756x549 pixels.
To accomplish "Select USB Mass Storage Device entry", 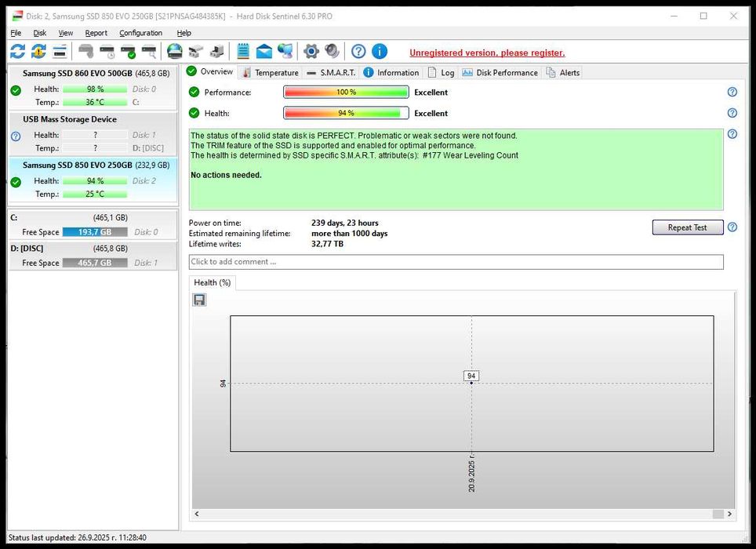I will [93, 133].
